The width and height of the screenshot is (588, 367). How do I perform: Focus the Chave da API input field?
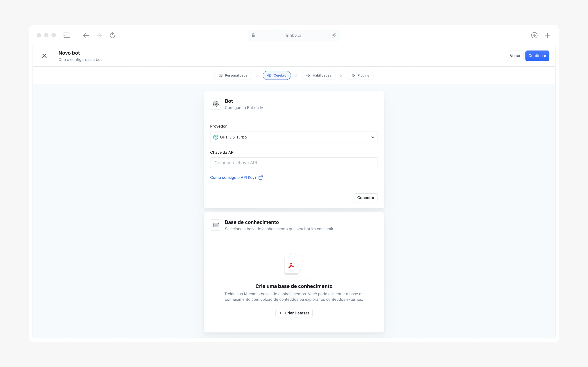point(294,163)
